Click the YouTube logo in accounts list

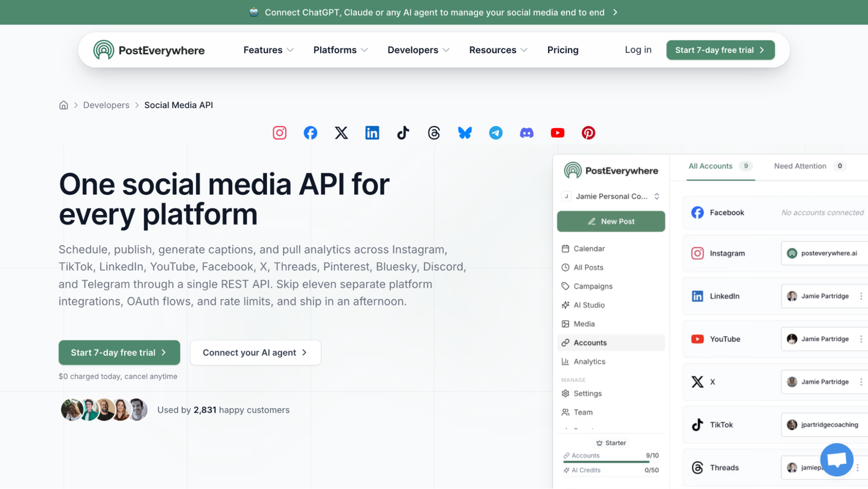tap(697, 339)
